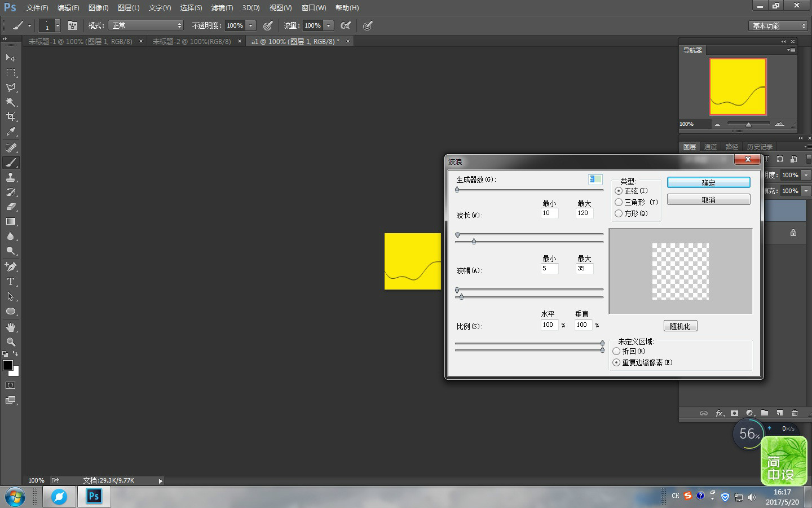
Task: Open the workspace (基本功能) dropdown
Action: click(x=778, y=26)
